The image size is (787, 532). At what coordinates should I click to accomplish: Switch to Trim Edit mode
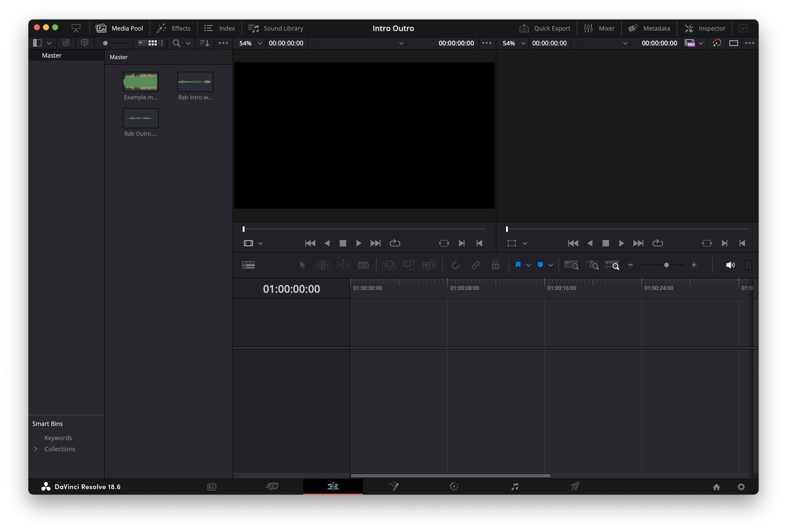click(323, 265)
